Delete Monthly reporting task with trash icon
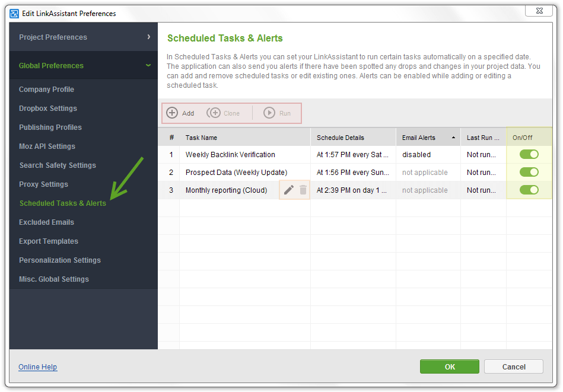Viewport: 563px width, 392px height. click(303, 190)
